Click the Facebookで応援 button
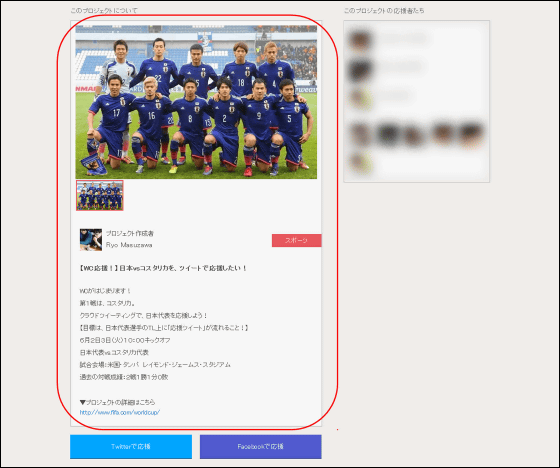The height and width of the screenshot is (468, 560). point(260,447)
